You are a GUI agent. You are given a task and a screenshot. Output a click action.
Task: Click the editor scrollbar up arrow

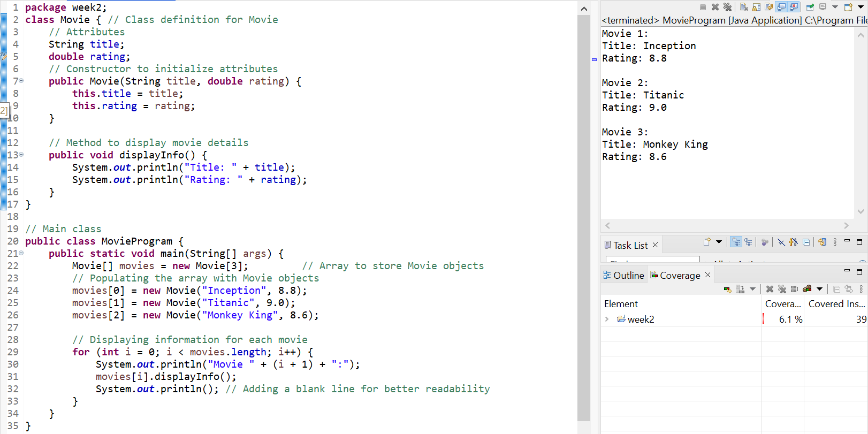pos(584,9)
